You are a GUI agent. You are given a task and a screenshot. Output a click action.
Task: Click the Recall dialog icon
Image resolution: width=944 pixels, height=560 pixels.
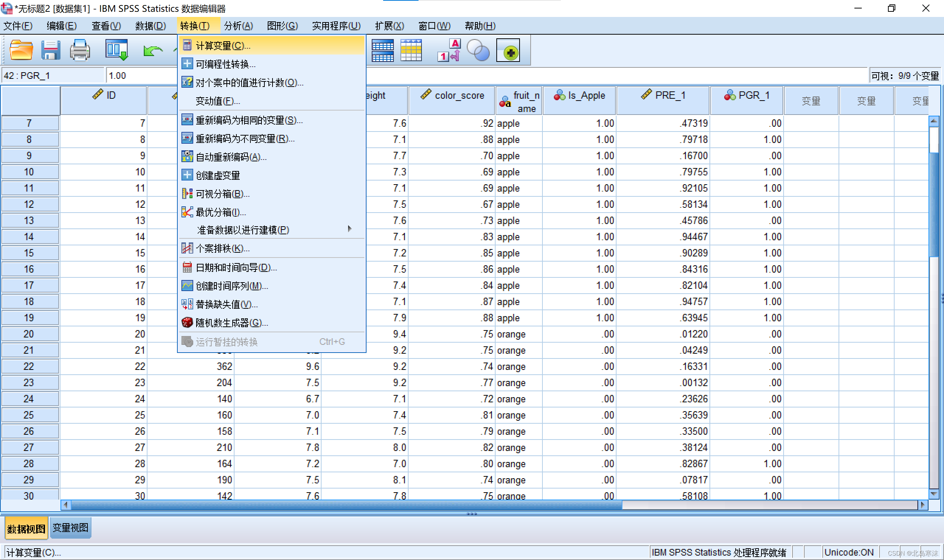point(117,50)
